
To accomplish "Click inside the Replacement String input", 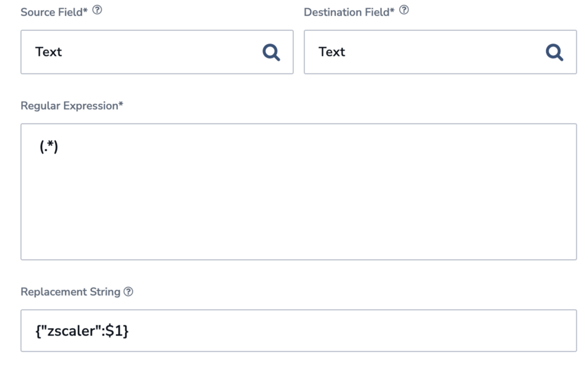I will coord(299,331).
